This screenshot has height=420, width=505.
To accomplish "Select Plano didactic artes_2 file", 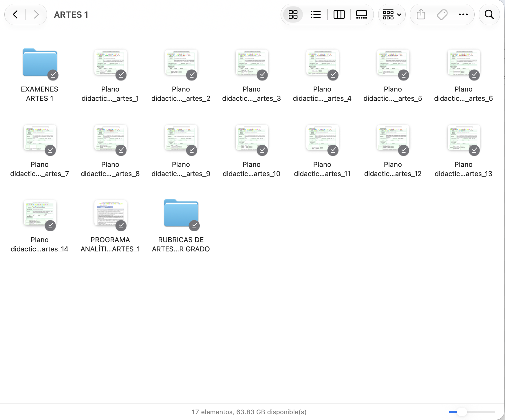I will 181,63.
